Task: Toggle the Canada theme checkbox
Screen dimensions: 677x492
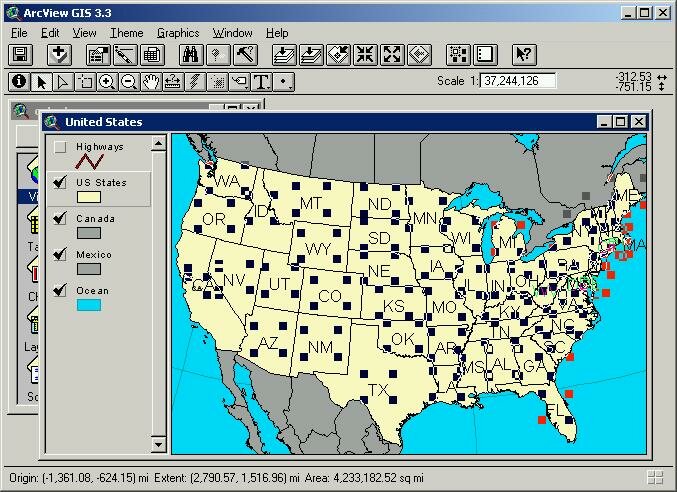Action: (60, 219)
